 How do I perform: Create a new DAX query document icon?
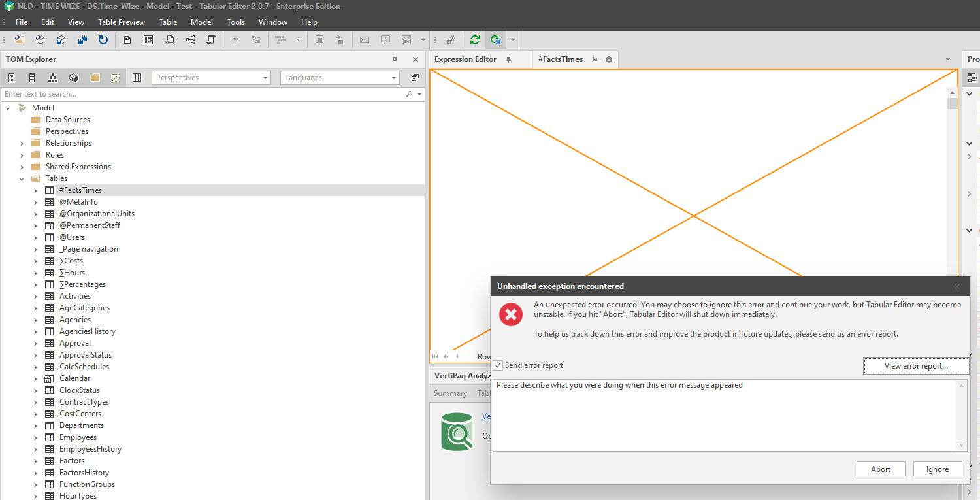pyautogui.click(x=127, y=40)
